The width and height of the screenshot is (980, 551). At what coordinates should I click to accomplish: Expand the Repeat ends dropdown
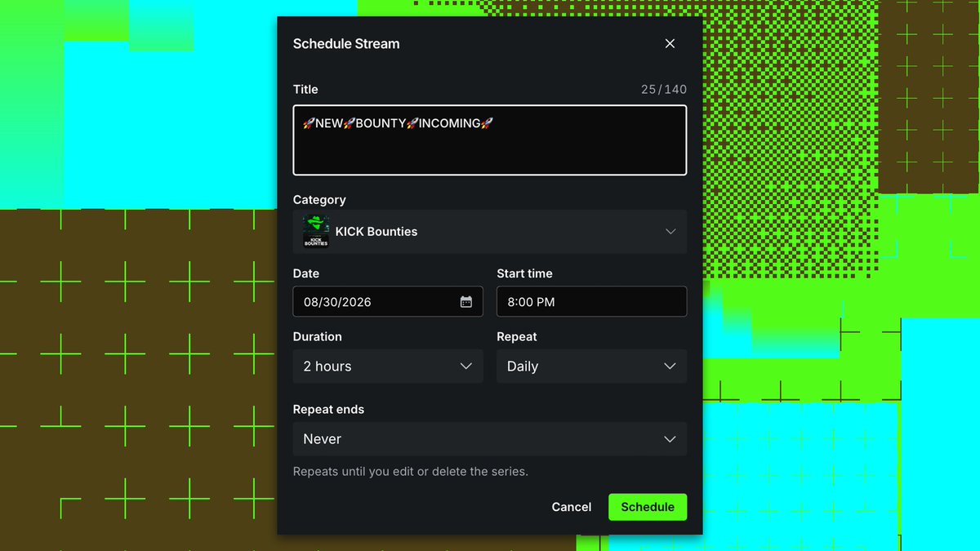[x=490, y=439]
